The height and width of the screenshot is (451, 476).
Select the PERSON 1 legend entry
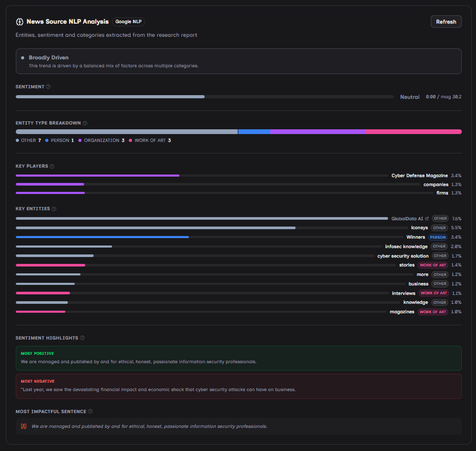coord(60,140)
